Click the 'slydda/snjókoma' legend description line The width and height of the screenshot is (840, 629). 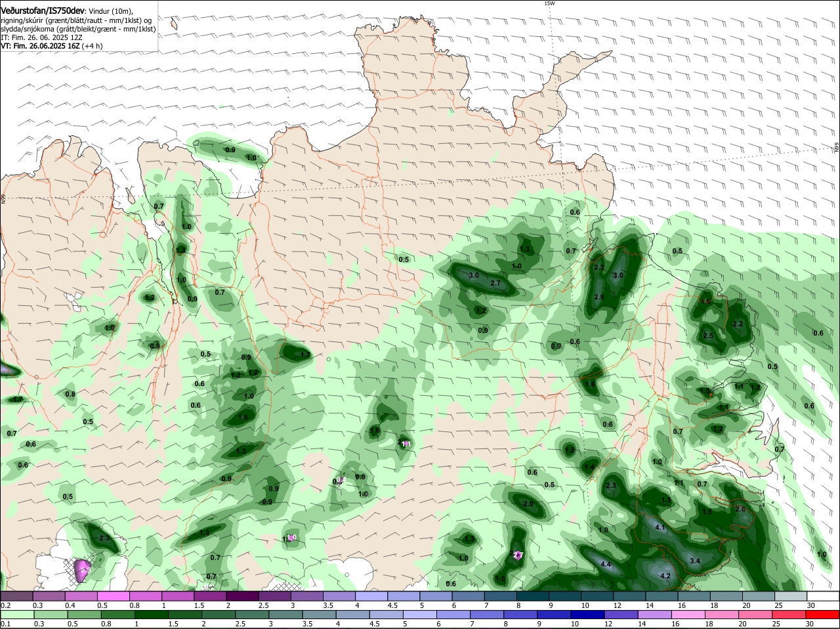[78, 29]
